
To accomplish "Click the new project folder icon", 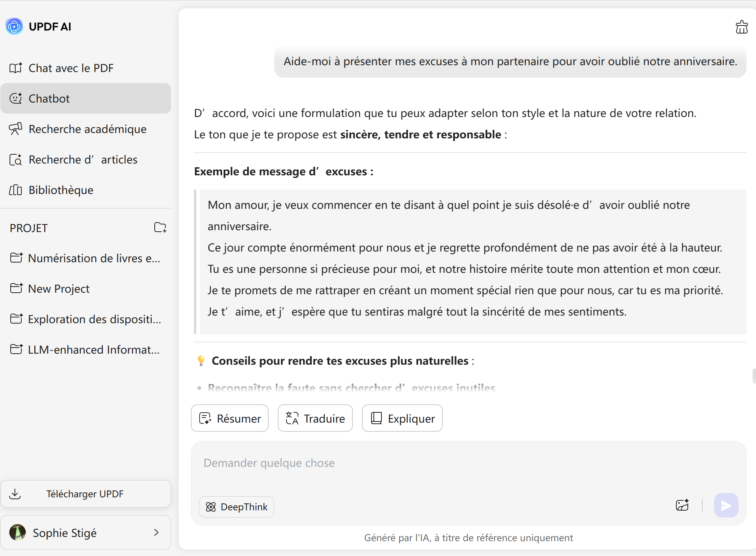I will [x=160, y=228].
